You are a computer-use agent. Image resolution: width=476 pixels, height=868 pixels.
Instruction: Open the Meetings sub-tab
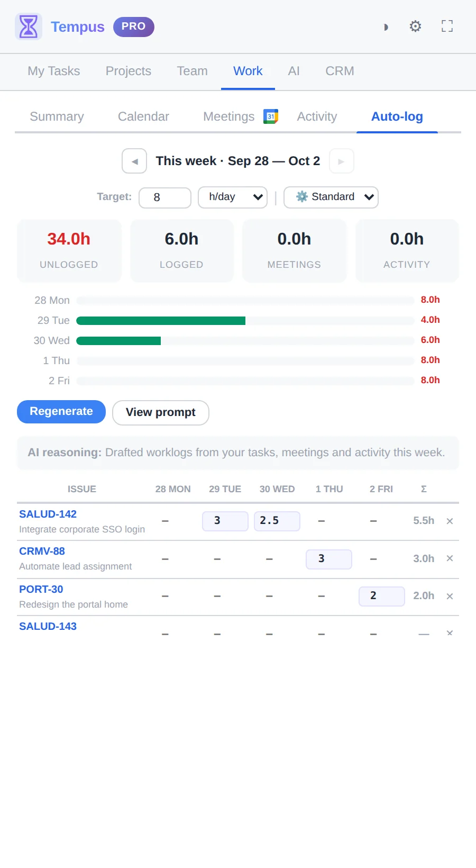pos(229,116)
